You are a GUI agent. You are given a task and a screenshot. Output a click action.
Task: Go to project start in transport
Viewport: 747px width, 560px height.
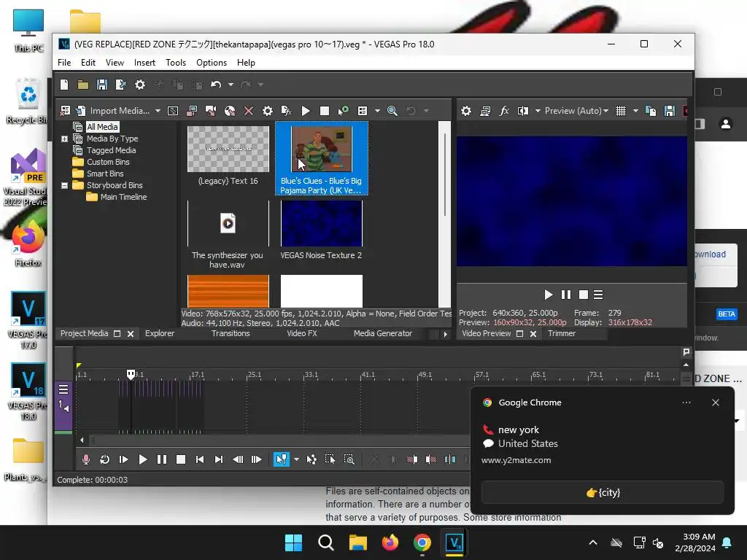(x=200, y=459)
